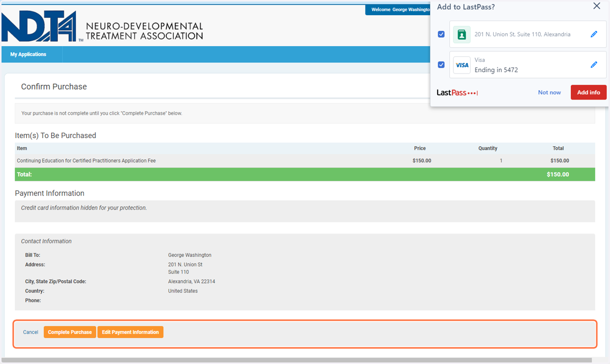The width and height of the screenshot is (610, 364).
Task: Click the Payment Information heading
Action: [50, 193]
